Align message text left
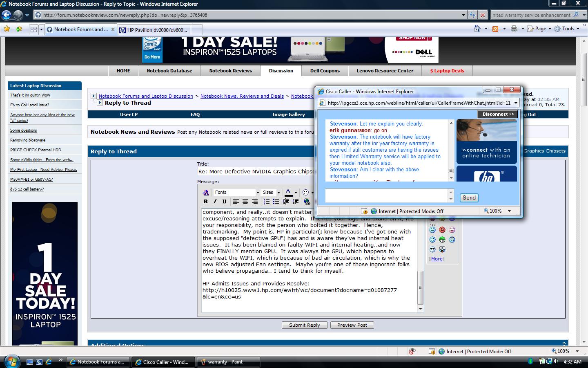588x368 pixels. coord(236,202)
